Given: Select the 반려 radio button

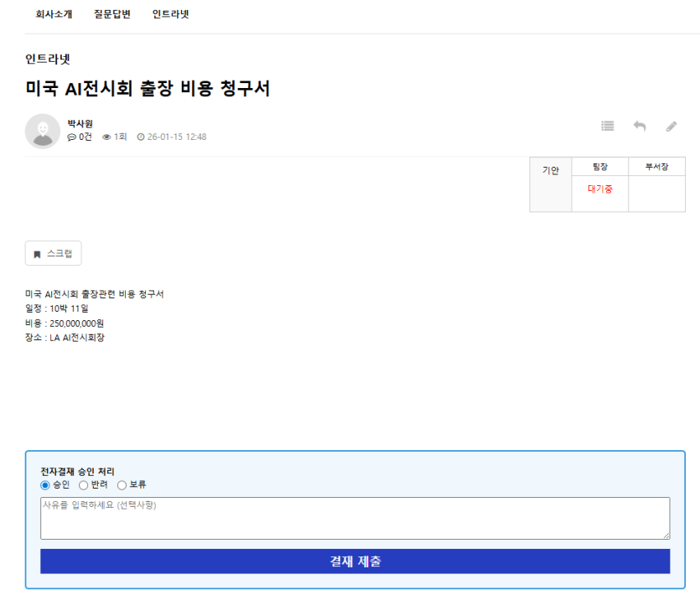Looking at the screenshot, I should tap(84, 485).
